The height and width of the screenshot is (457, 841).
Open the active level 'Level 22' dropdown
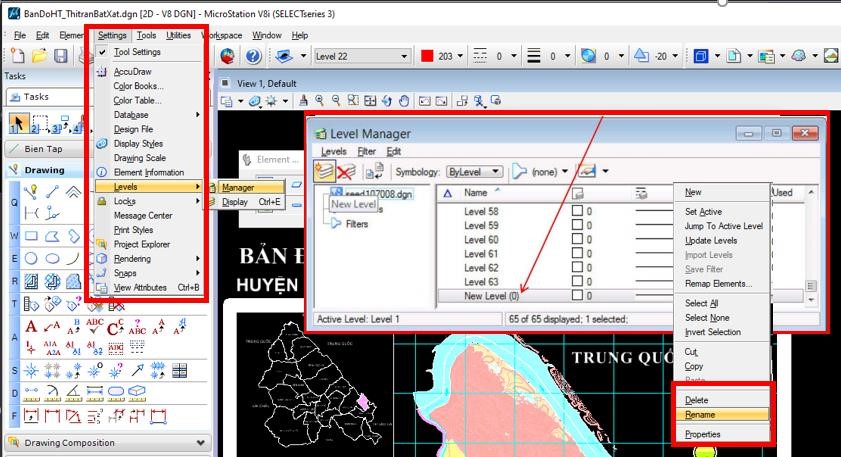tap(361, 56)
